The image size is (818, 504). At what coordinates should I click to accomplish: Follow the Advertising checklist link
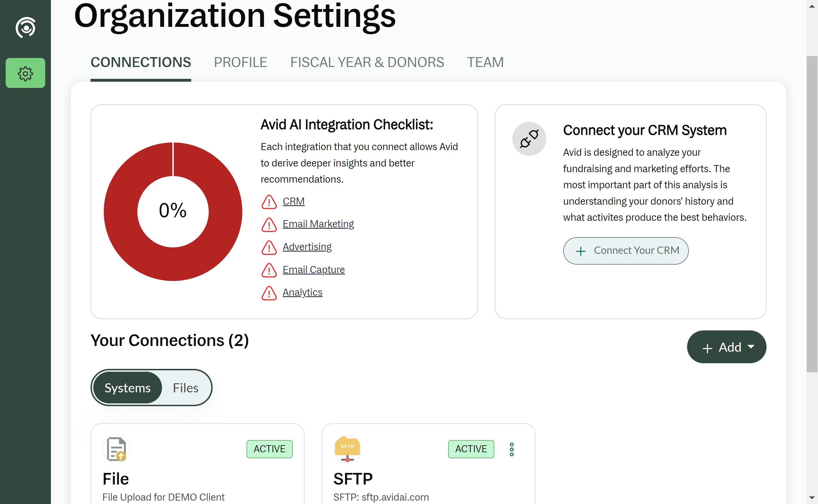coord(307,247)
